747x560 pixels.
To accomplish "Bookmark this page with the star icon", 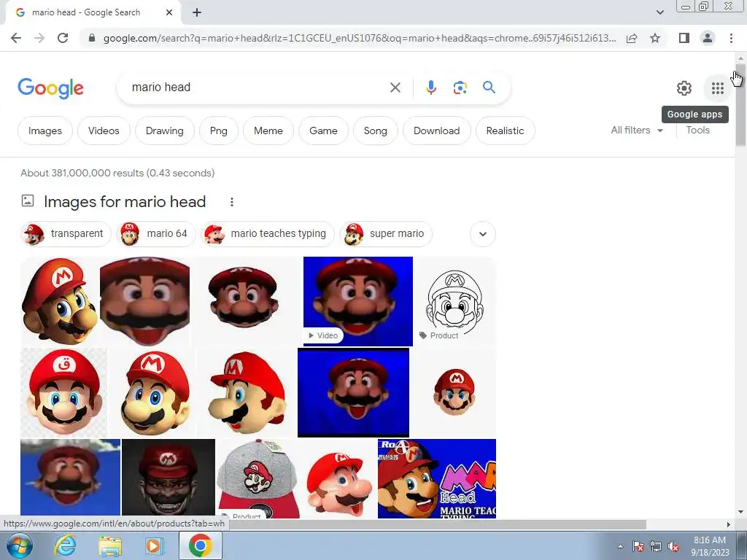I will coord(655,38).
